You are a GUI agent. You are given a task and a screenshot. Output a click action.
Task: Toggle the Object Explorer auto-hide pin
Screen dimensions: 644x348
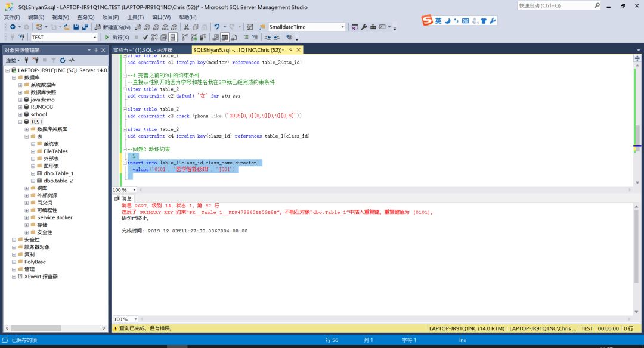(x=95, y=50)
